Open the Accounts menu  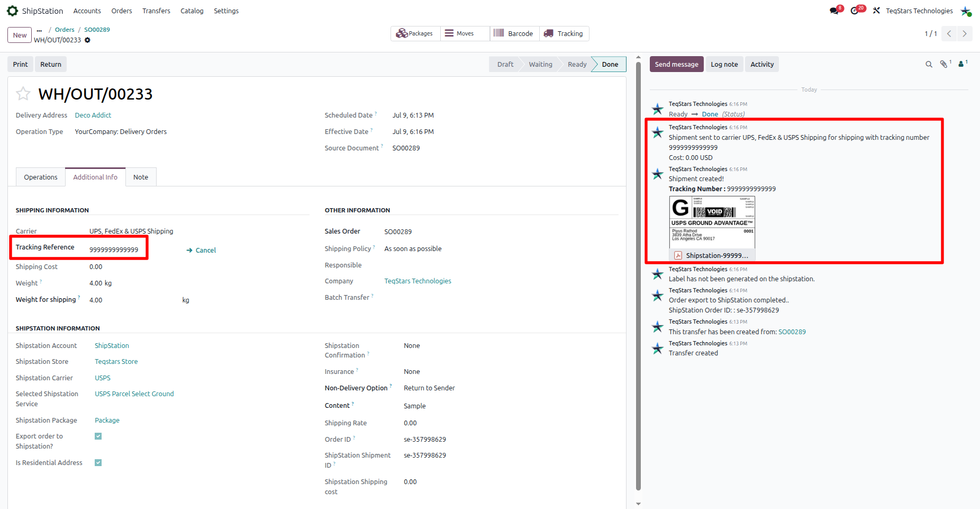(87, 11)
